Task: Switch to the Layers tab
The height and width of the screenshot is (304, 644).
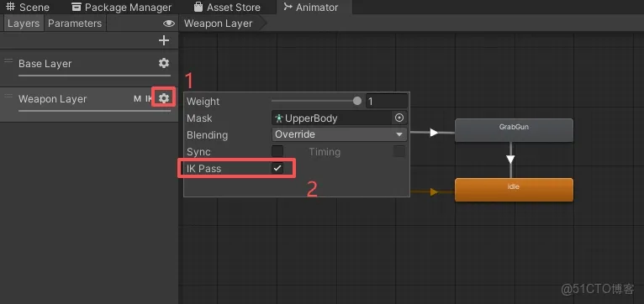Action: [x=24, y=24]
